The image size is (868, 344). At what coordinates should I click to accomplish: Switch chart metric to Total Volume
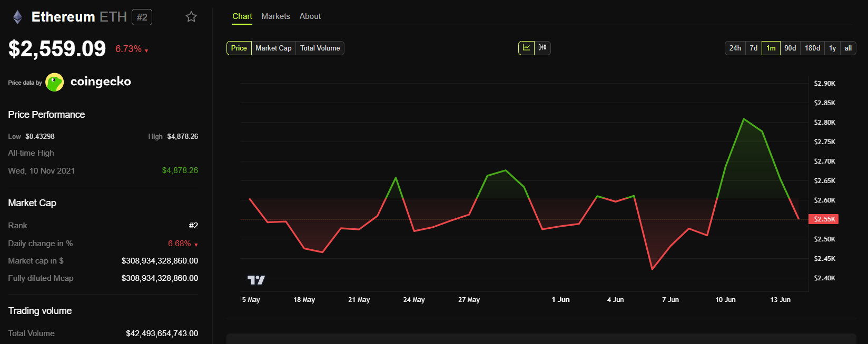pyautogui.click(x=320, y=48)
